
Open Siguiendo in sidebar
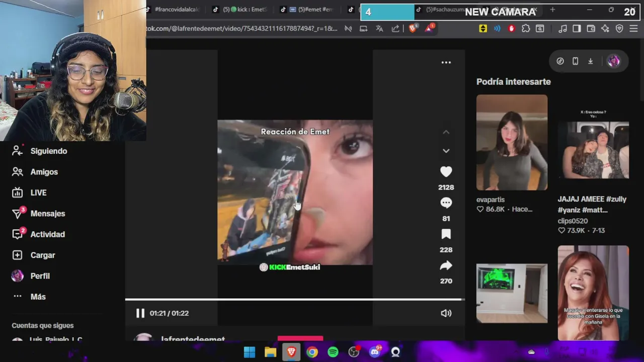coord(49,151)
